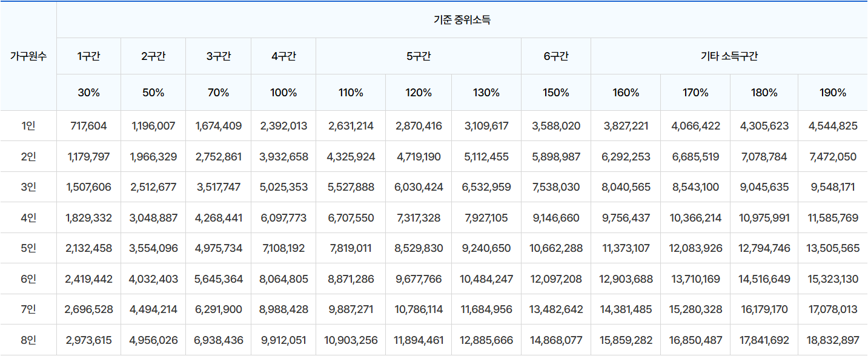Click the value 7,108,192
Image resolution: width=868 pixels, height=356 pixels.
coord(283,248)
